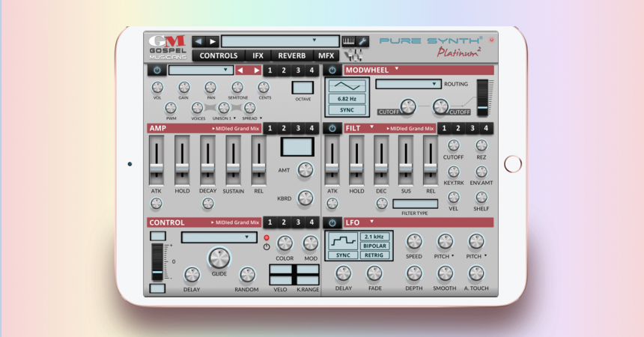Open the ROUTING dropdown
This screenshot has height=337, width=644.
point(408,84)
